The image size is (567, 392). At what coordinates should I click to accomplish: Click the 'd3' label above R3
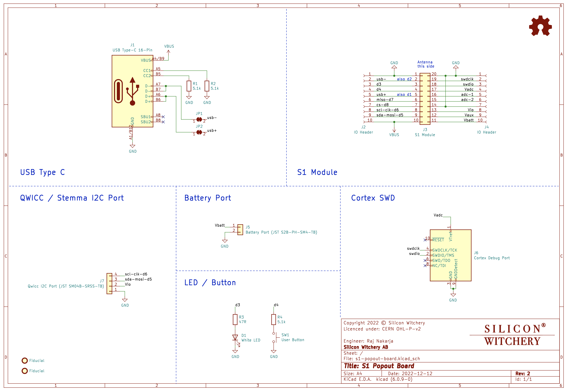tap(238, 305)
